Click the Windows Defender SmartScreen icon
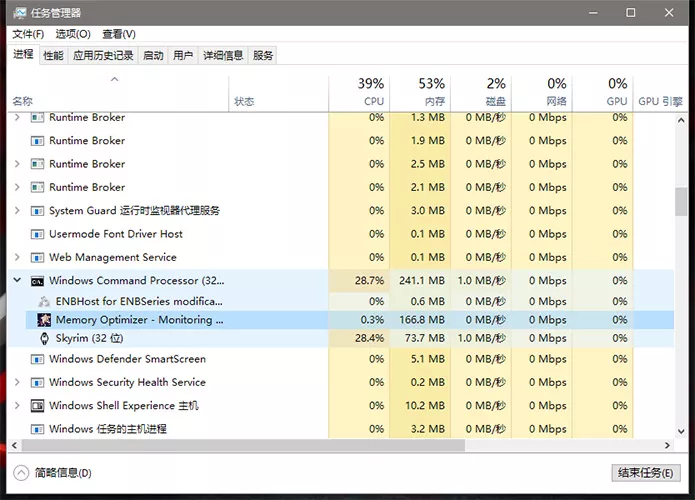This screenshot has height=500, width=695. point(37,359)
